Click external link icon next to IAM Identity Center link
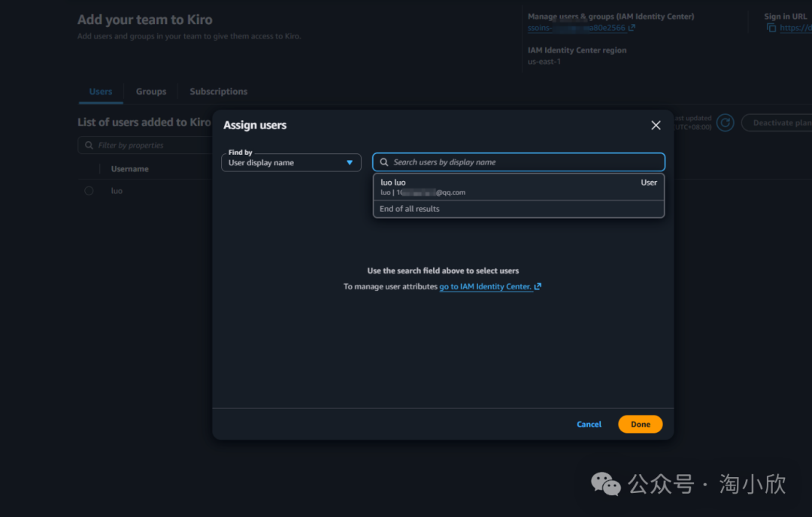812x517 pixels. [538, 286]
